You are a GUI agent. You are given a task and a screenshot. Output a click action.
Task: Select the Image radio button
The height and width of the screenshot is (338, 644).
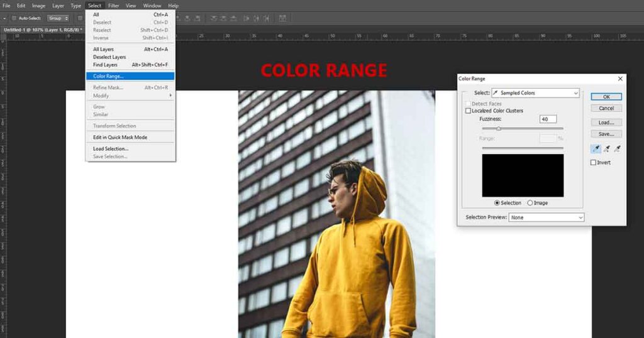pos(530,203)
